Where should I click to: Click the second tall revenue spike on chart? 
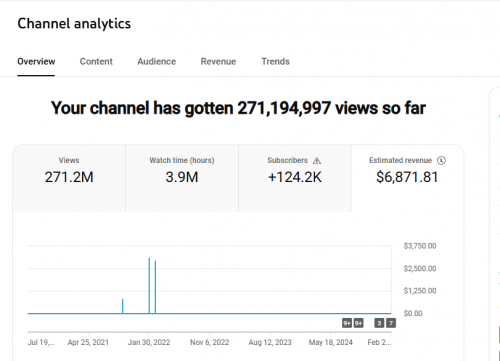point(155,287)
